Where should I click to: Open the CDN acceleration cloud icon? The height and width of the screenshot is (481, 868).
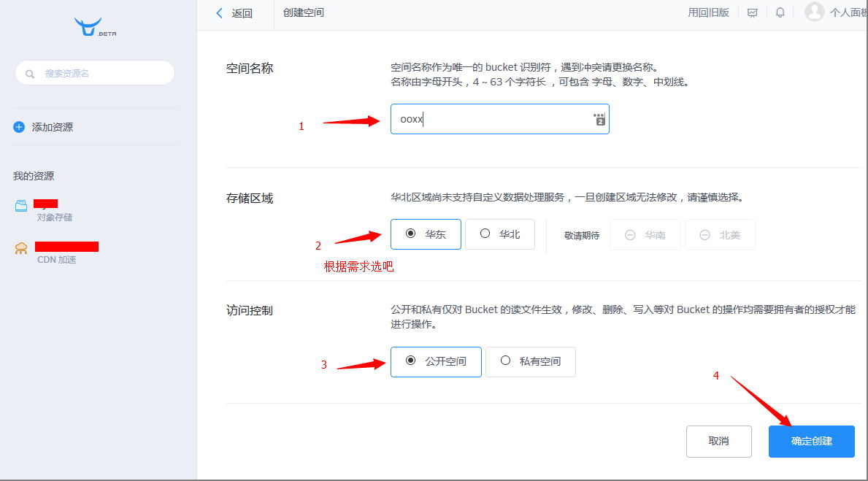pyautogui.click(x=21, y=249)
